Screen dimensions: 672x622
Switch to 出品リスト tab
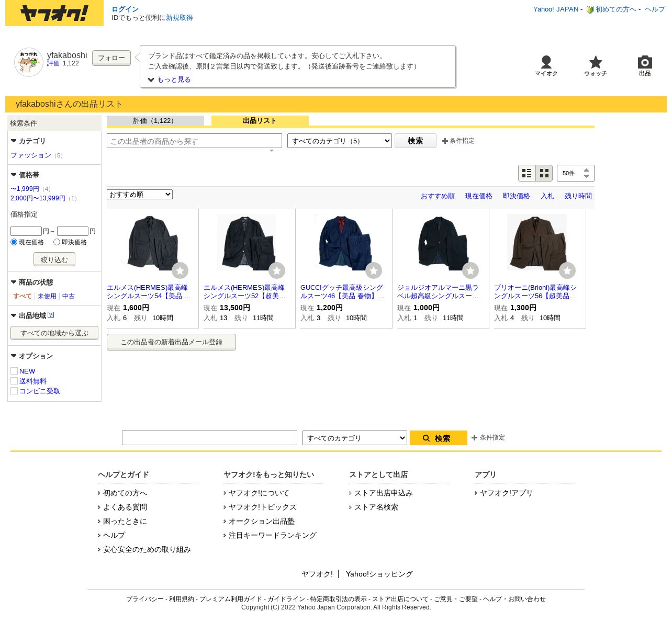click(260, 121)
